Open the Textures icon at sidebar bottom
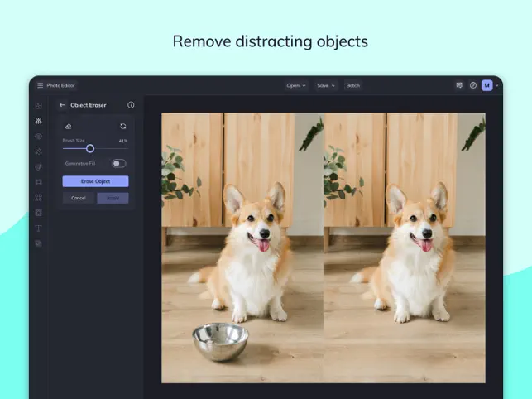Viewport: 532px width, 399px height. 39,243
